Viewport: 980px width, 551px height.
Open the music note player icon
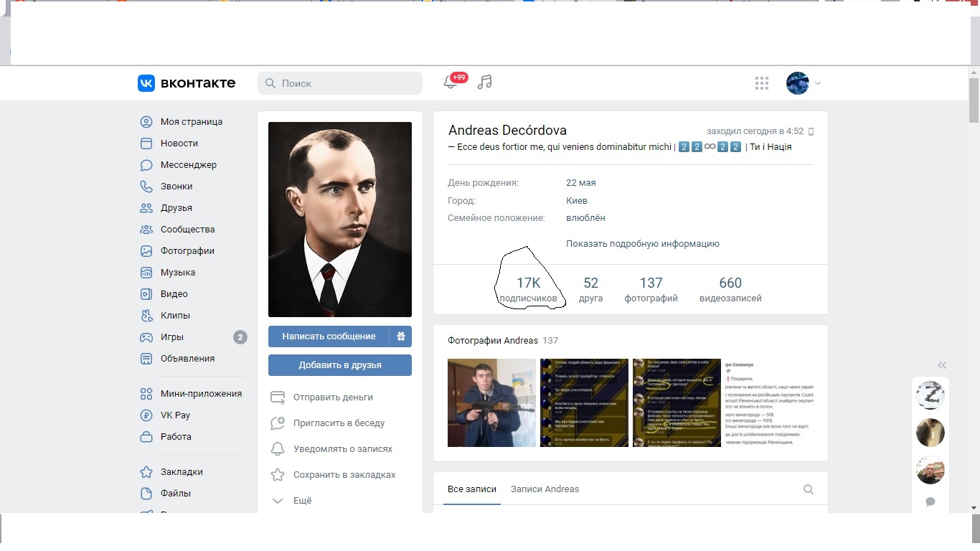pos(485,83)
